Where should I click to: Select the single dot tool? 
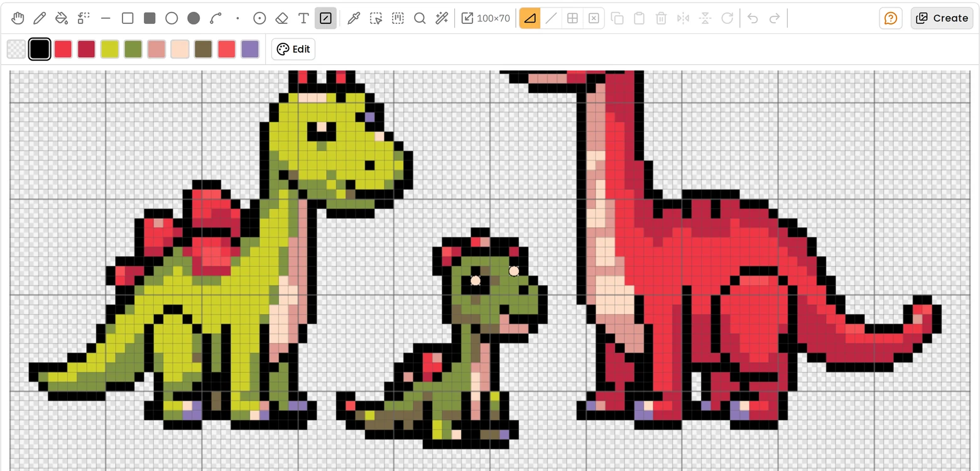[x=237, y=18]
